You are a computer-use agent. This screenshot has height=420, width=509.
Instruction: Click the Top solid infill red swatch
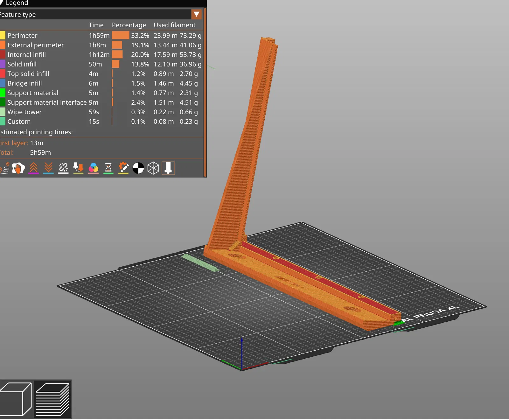3,73
